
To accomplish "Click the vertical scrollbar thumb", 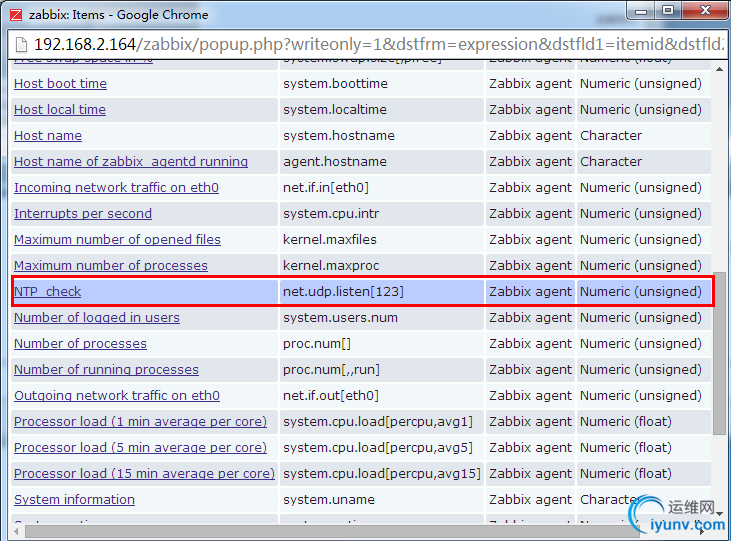I will coord(719,353).
